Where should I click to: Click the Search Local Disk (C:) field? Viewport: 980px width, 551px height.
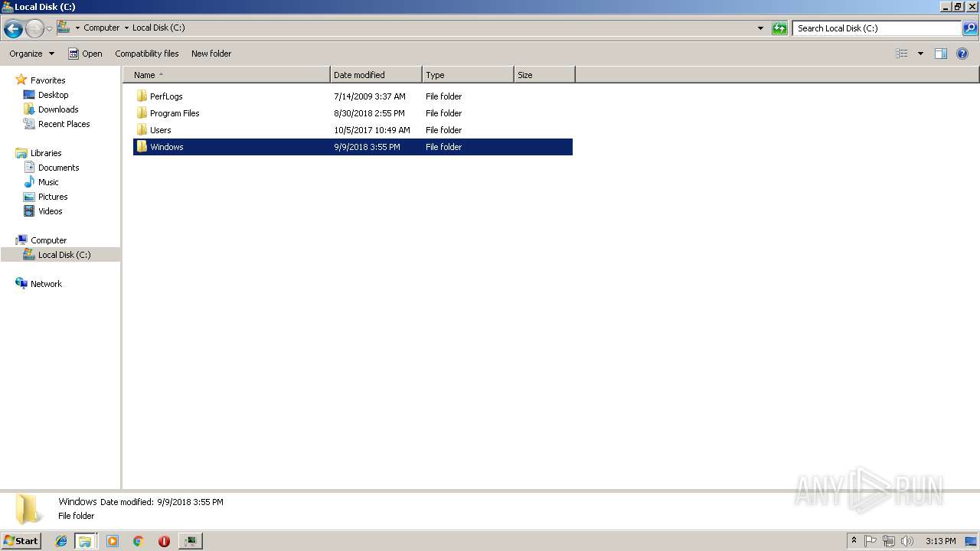877,28
